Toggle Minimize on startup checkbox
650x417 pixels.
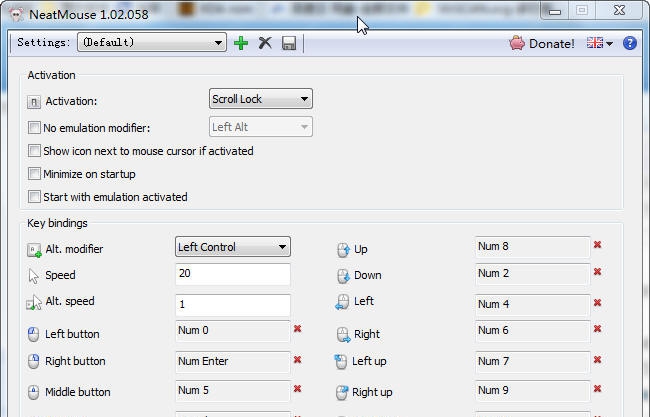tap(34, 173)
